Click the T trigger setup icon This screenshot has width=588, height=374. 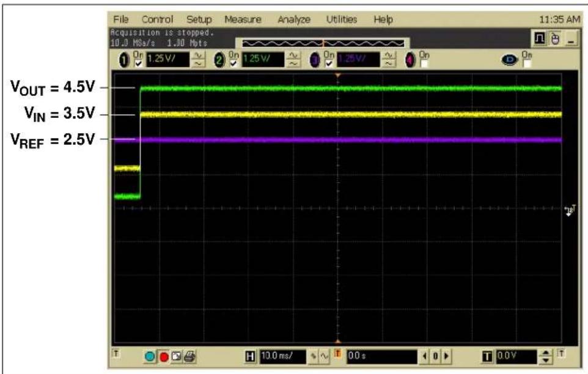[x=487, y=356]
